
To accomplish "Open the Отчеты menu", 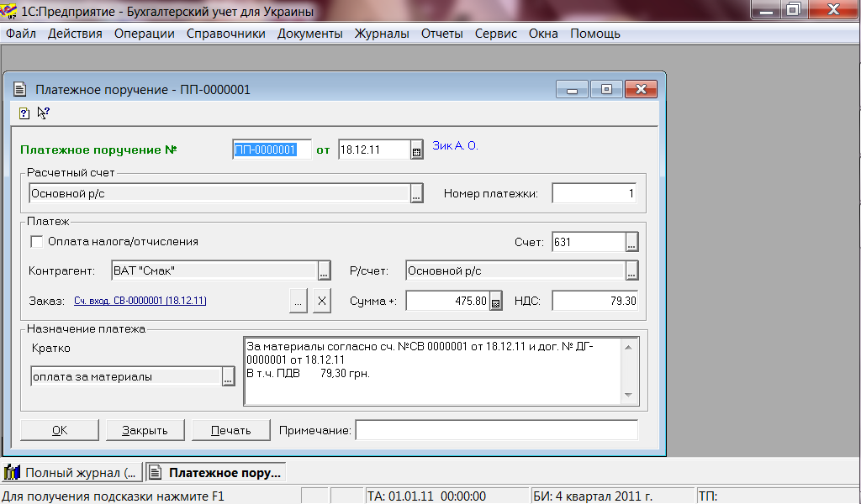I will [x=442, y=34].
